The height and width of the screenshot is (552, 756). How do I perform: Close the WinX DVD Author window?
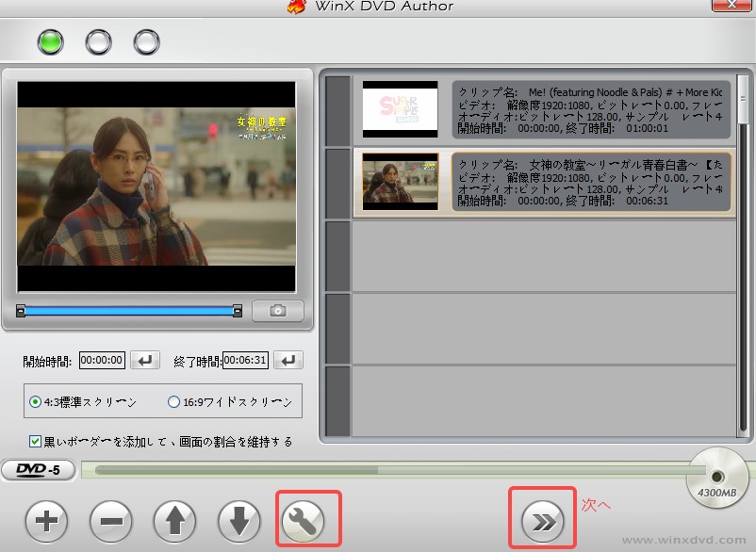coord(731,5)
